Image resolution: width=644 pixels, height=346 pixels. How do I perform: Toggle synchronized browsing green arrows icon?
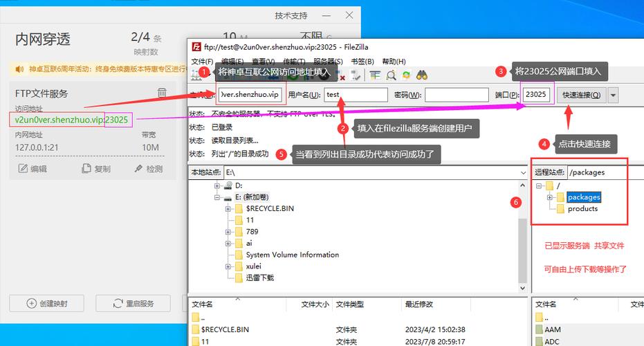(x=406, y=75)
